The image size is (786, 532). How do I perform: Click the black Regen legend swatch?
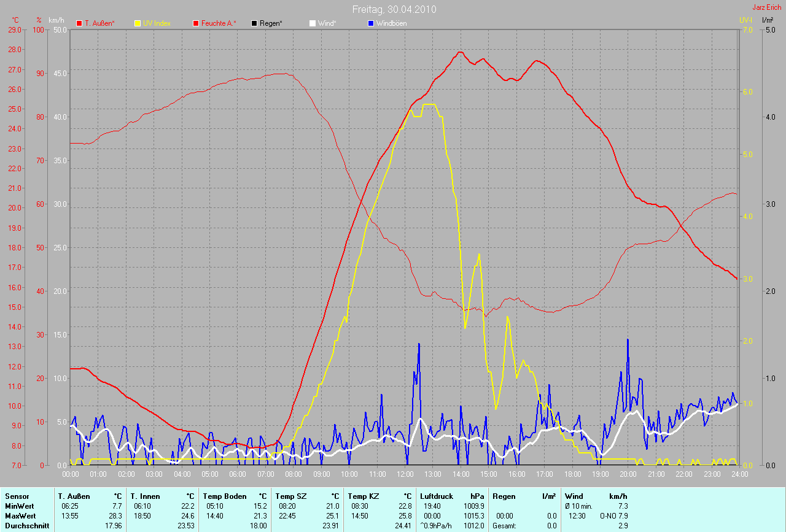pos(254,23)
